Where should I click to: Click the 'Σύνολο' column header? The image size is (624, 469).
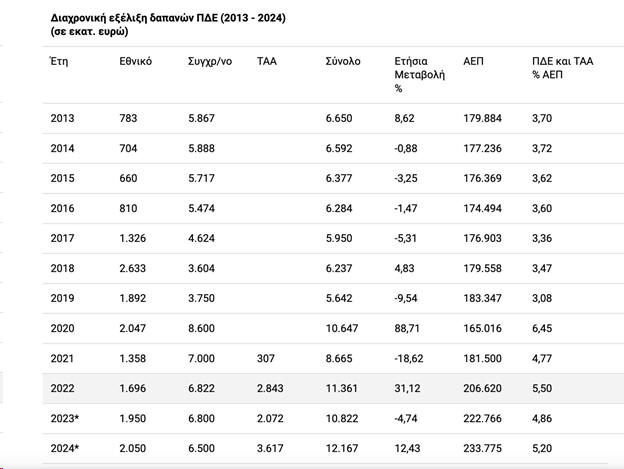point(343,62)
